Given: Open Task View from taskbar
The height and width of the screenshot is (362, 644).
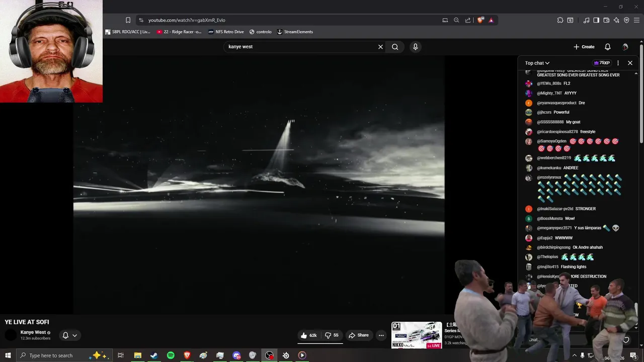Looking at the screenshot, I should click(121, 355).
